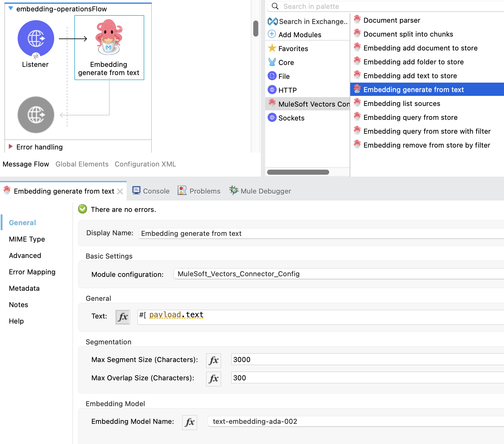Click the Max Overlap Size field 300
The width and height of the screenshot is (504, 444).
(368, 378)
